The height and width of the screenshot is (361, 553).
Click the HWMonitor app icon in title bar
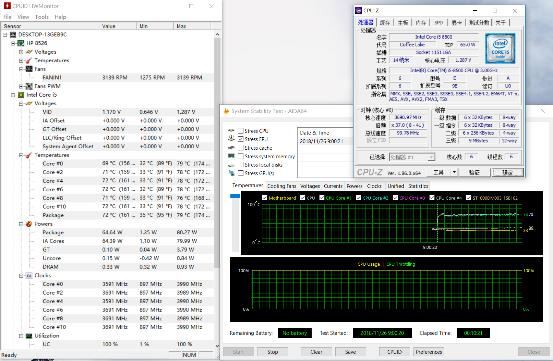coord(7,6)
